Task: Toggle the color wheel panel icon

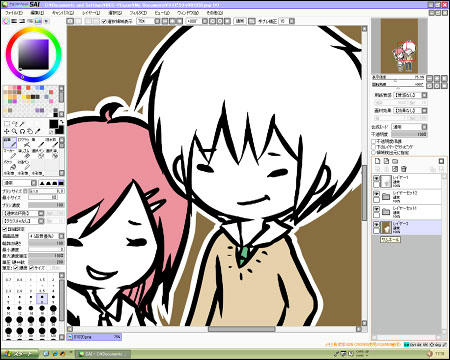Action: (6, 21)
